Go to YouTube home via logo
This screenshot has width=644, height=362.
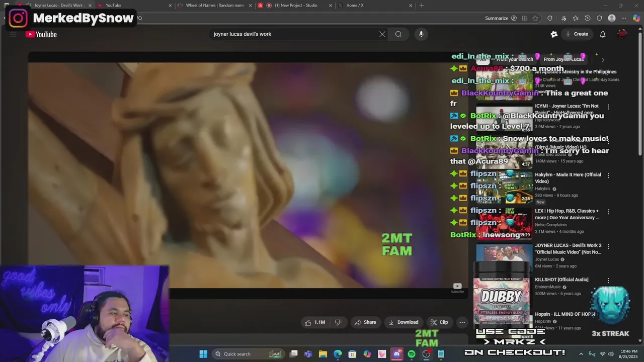tap(41, 34)
